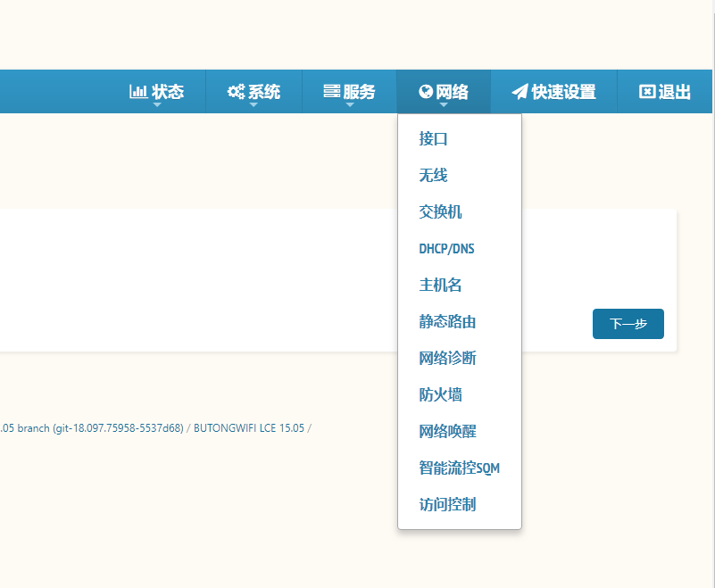Viewport: 715px width, 588px height.
Task: Expand the 服务 dropdown arrow
Action: 350,104
